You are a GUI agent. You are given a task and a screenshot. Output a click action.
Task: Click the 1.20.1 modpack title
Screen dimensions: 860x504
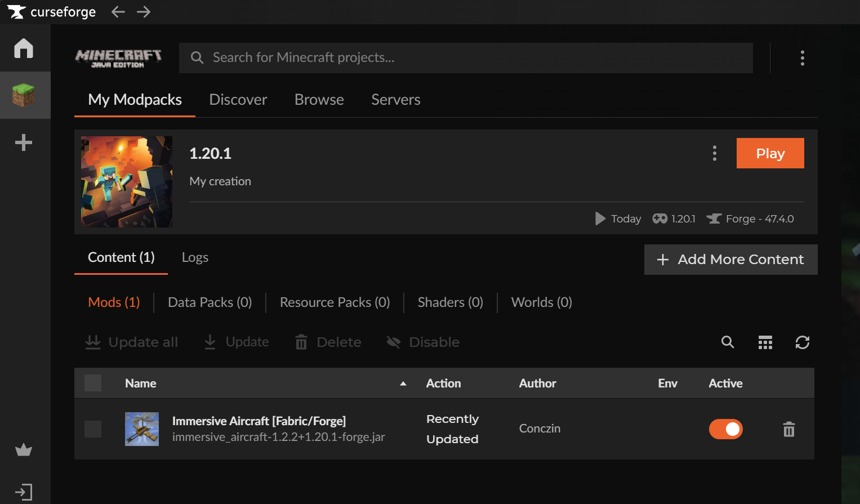(211, 154)
